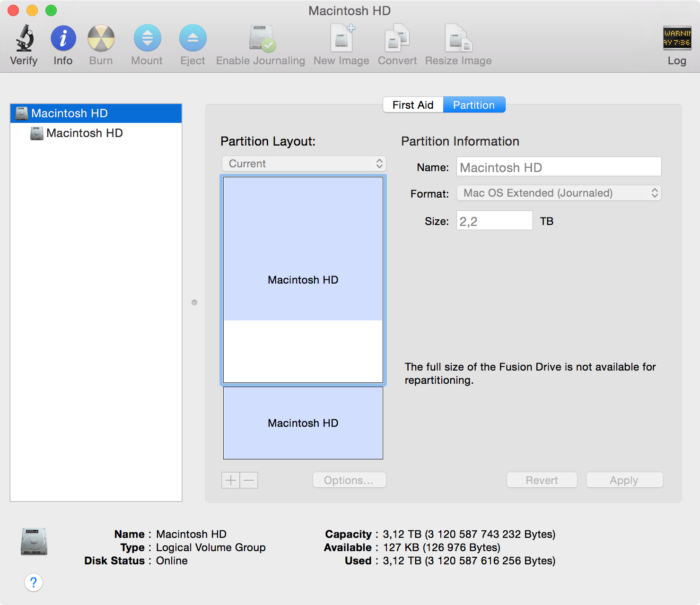Click the Convert toolbar icon
Image resolution: width=700 pixels, height=605 pixels.
point(397,38)
